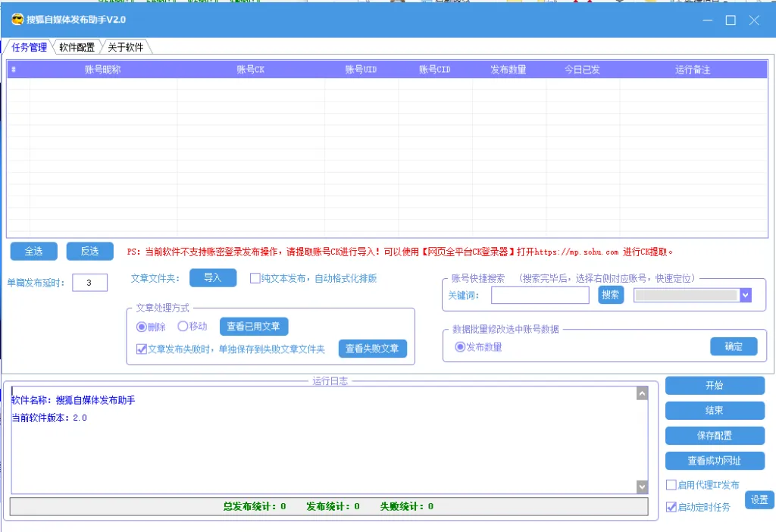This screenshot has height=532, width=776.
Task: Click the app logo icon in title bar
Action: click(x=17, y=19)
